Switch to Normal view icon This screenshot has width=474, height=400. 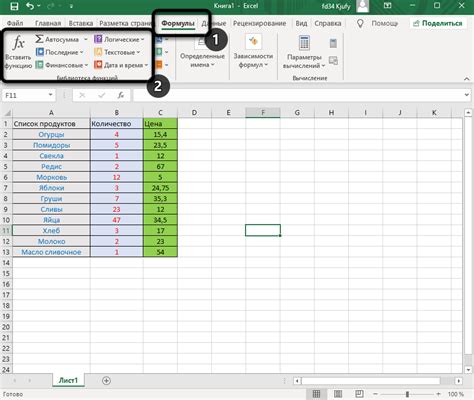pyautogui.click(x=316, y=394)
